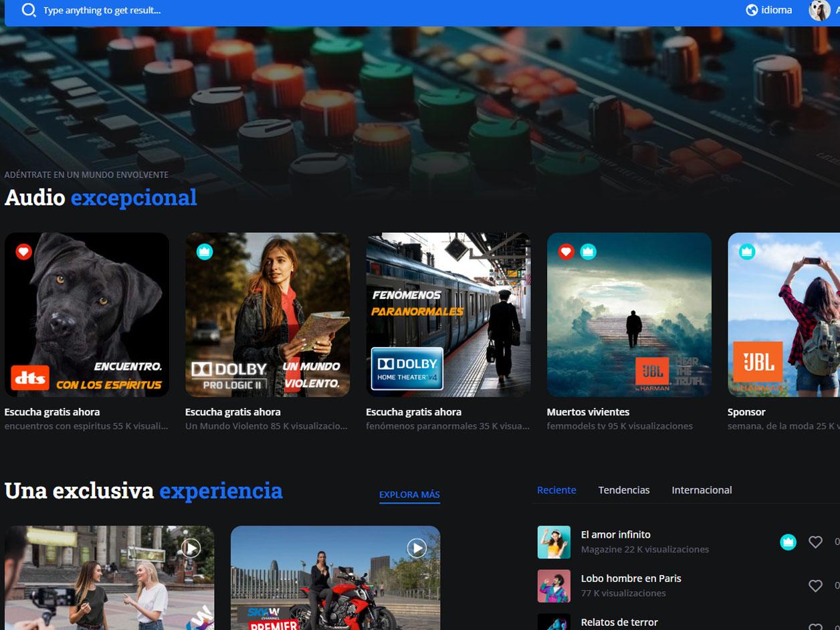Play the street interview video
Screen dimensions: 840x630
191,548
